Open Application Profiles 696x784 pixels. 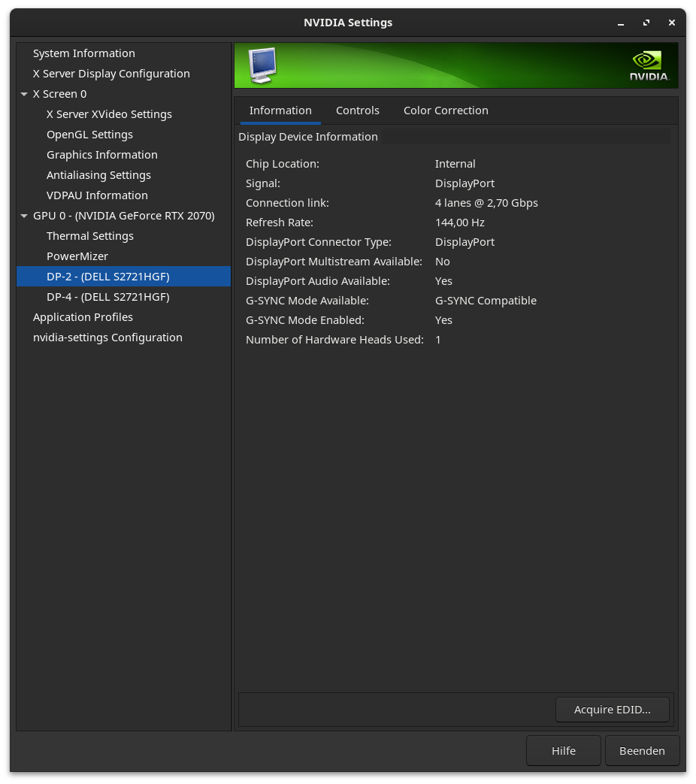(x=83, y=317)
